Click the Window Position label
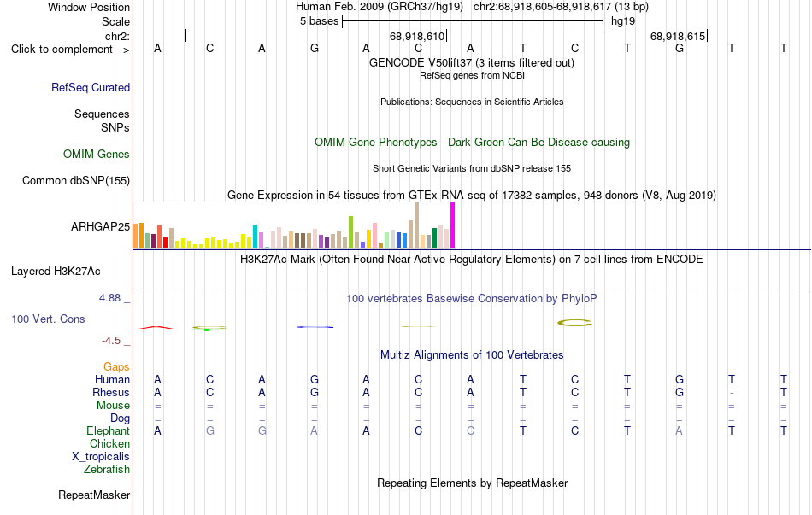This screenshot has width=812, height=515. (89, 7)
